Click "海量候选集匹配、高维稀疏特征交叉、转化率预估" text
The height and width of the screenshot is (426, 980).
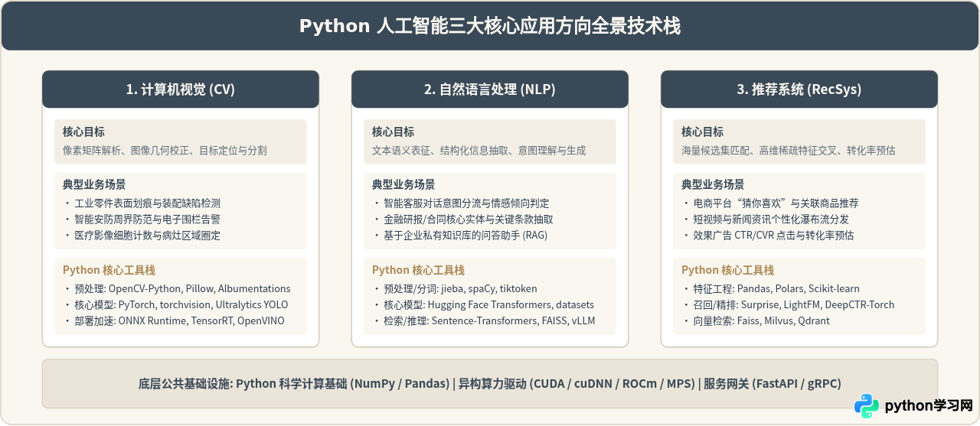pos(789,151)
